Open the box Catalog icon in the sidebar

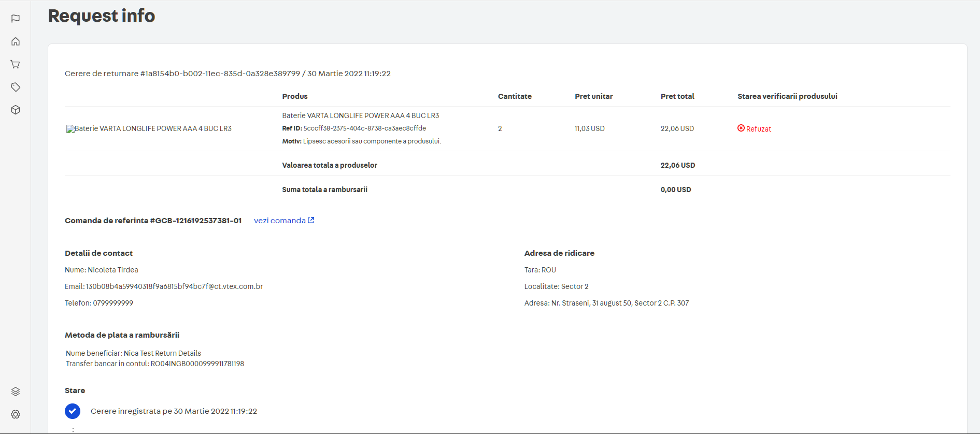(x=16, y=110)
